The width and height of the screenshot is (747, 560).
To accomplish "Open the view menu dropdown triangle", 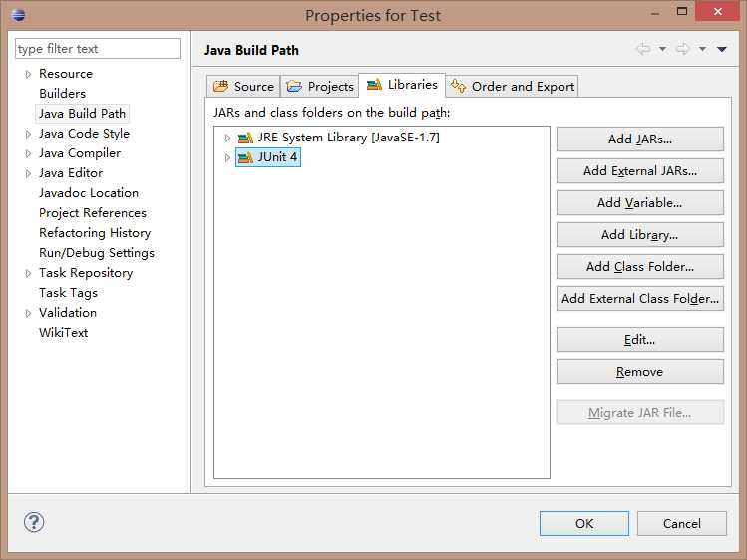I will coord(722,49).
